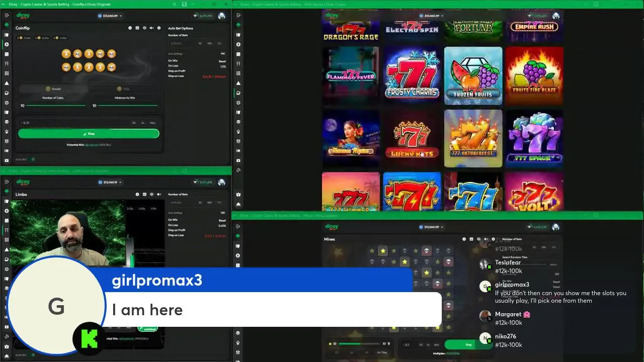Click the green Stop button in Coinflip
This screenshot has width=644, height=362.
coord(89,134)
